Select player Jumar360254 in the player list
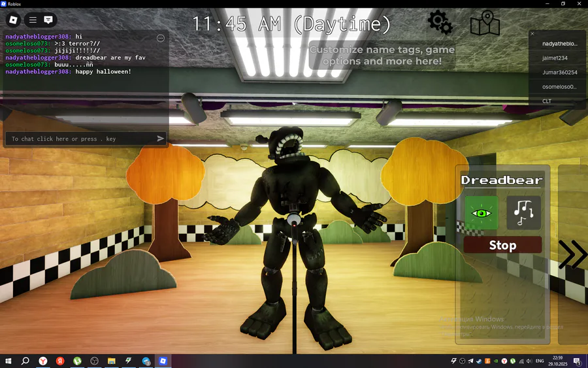 click(559, 73)
